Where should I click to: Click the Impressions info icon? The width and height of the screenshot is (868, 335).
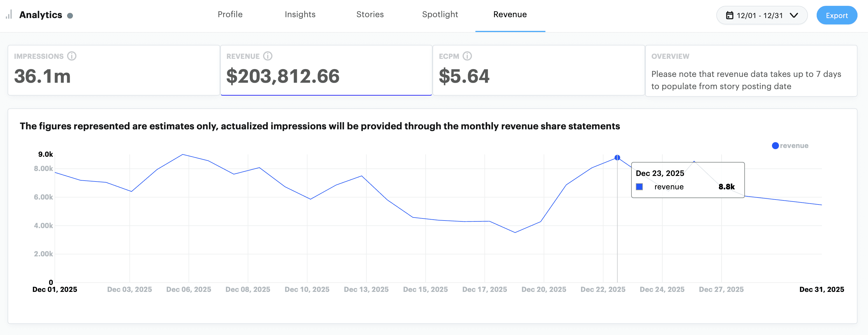tap(72, 56)
